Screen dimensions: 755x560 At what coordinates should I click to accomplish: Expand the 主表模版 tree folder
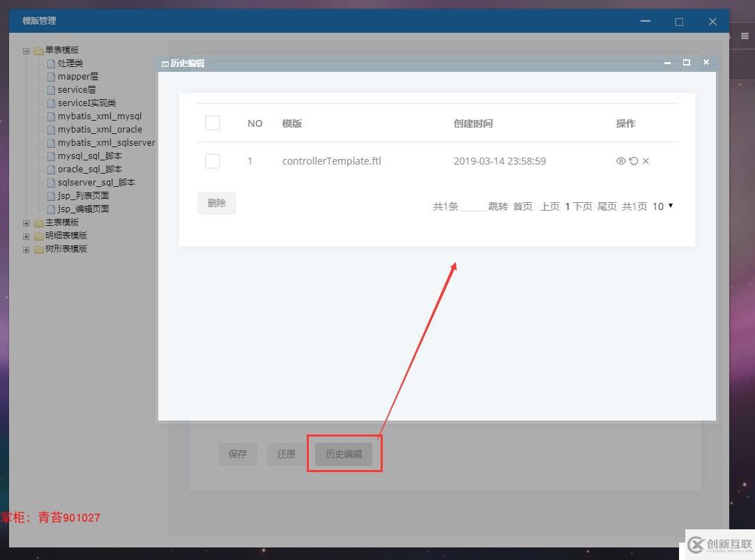(x=26, y=223)
